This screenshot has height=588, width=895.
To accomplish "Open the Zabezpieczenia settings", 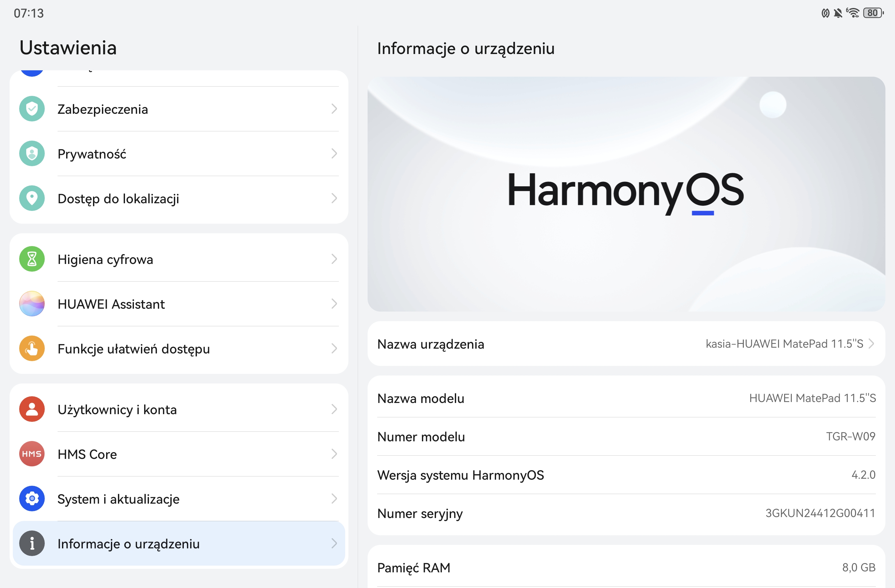I will tap(179, 109).
